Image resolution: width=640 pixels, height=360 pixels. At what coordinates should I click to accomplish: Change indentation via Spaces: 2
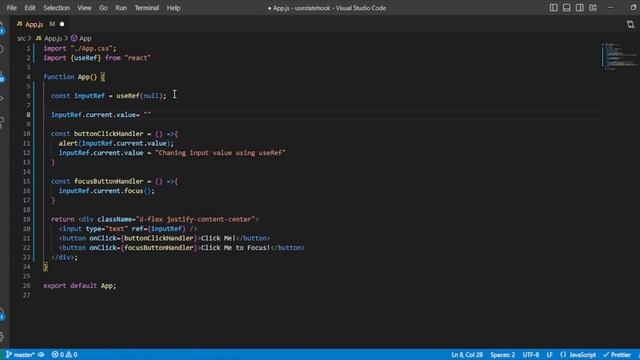click(502, 355)
